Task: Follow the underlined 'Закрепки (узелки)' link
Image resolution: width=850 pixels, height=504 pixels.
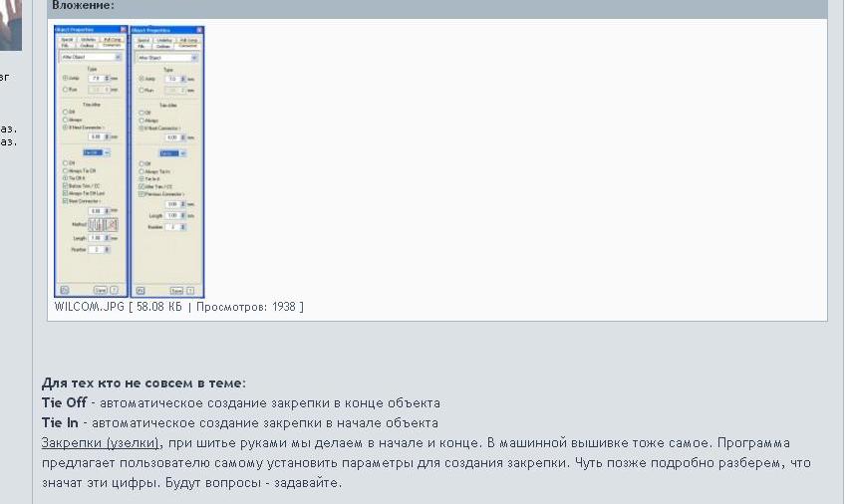Action: click(101, 443)
